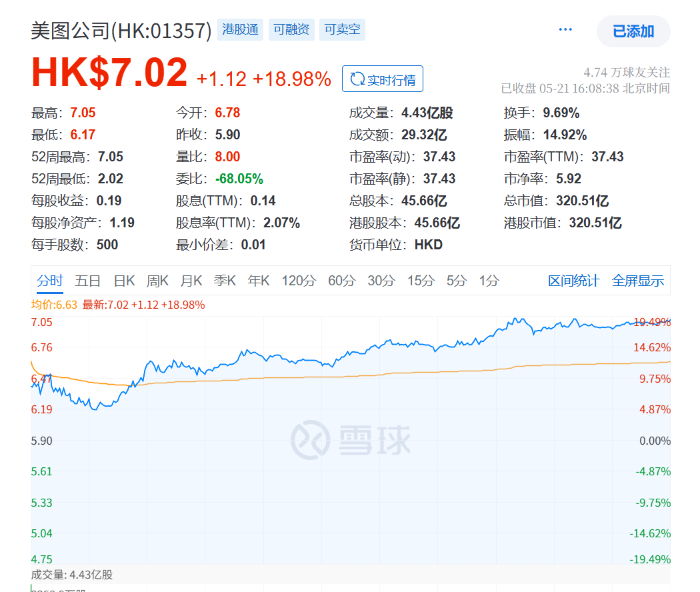Switch to the 分时 chart tab
Viewport: 700px width, 592px height.
tap(50, 281)
